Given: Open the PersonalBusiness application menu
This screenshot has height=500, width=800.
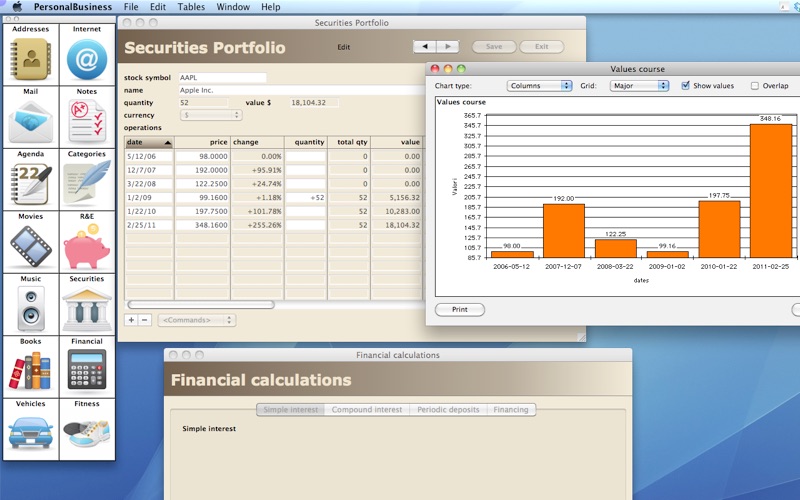Looking at the screenshot, I should pos(72,7).
